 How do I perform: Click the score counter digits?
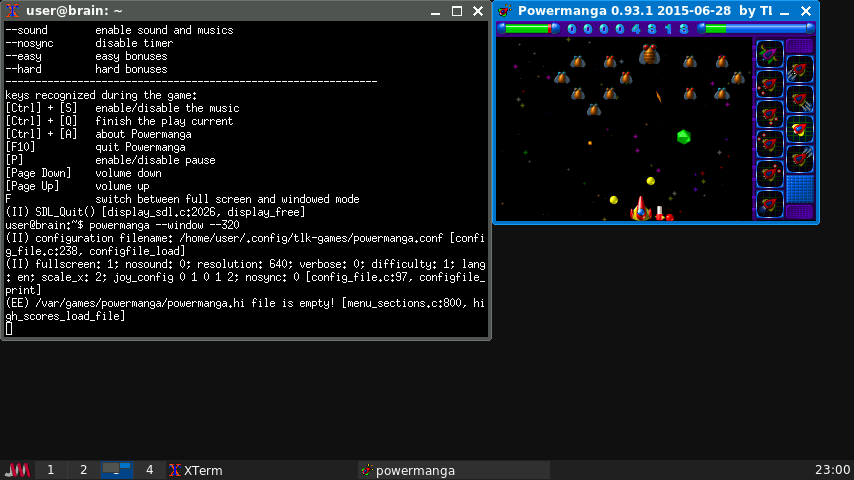(628, 29)
